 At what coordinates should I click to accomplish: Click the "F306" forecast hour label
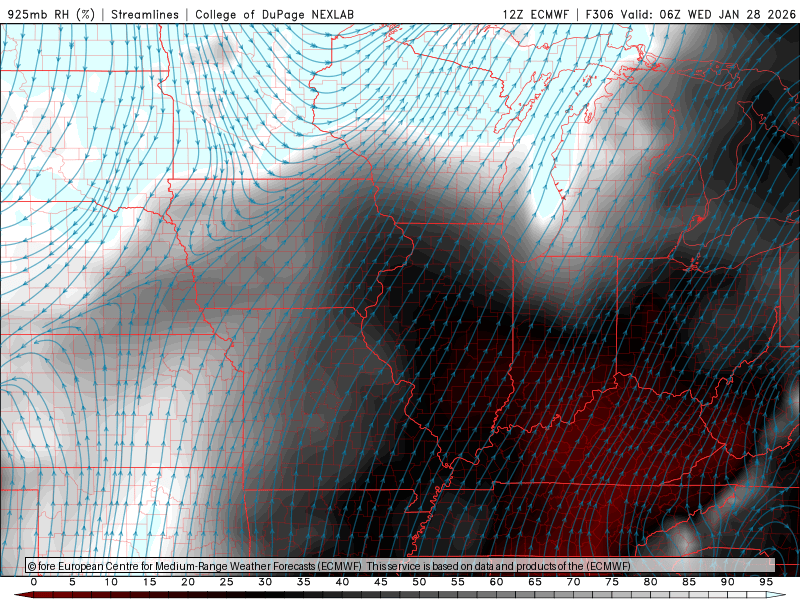click(599, 14)
